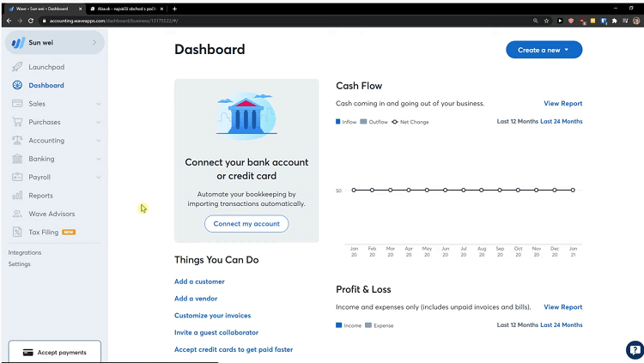This screenshot has width=644, height=363.
Task: Click the Jan 21 data point on Cash Flow chart
Action: 573,191
